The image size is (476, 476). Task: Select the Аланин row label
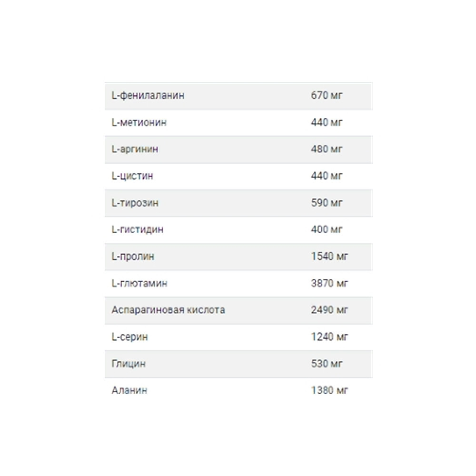[x=129, y=390]
